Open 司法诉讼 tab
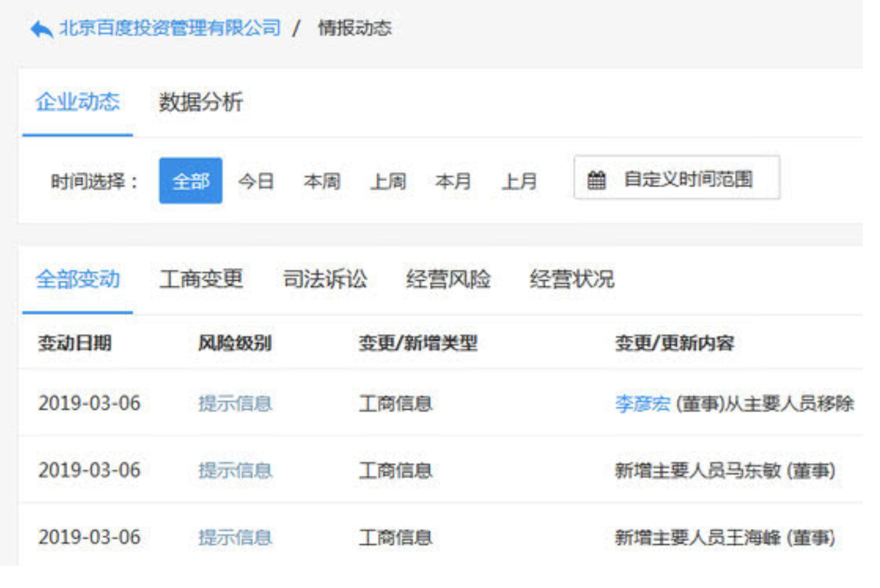The width and height of the screenshot is (880, 588). coord(325,279)
